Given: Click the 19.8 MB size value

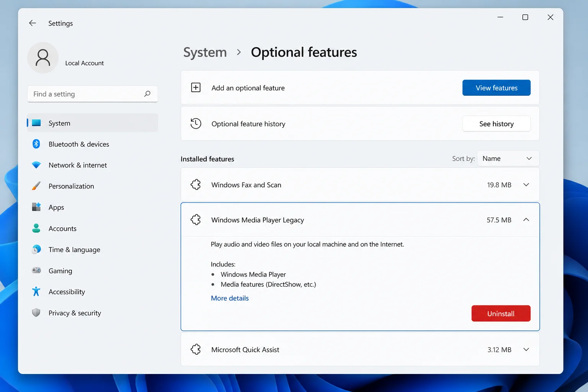Looking at the screenshot, I should coord(499,185).
